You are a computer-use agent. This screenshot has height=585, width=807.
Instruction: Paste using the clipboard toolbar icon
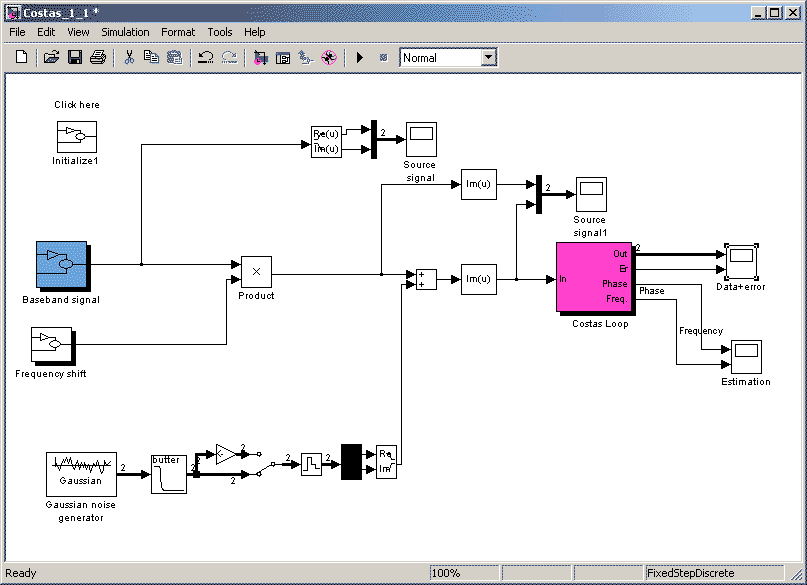point(174,57)
